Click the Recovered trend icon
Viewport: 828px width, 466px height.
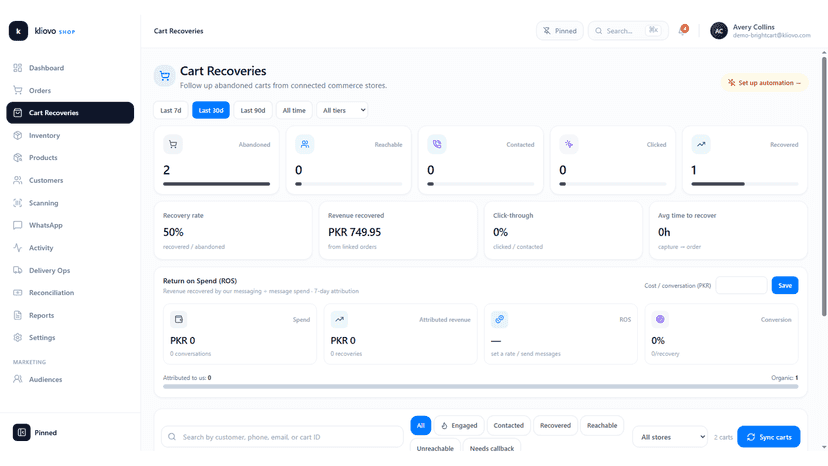(701, 144)
